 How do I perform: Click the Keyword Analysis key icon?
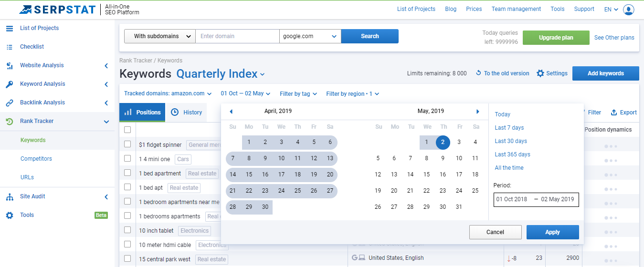pyautogui.click(x=10, y=84)
